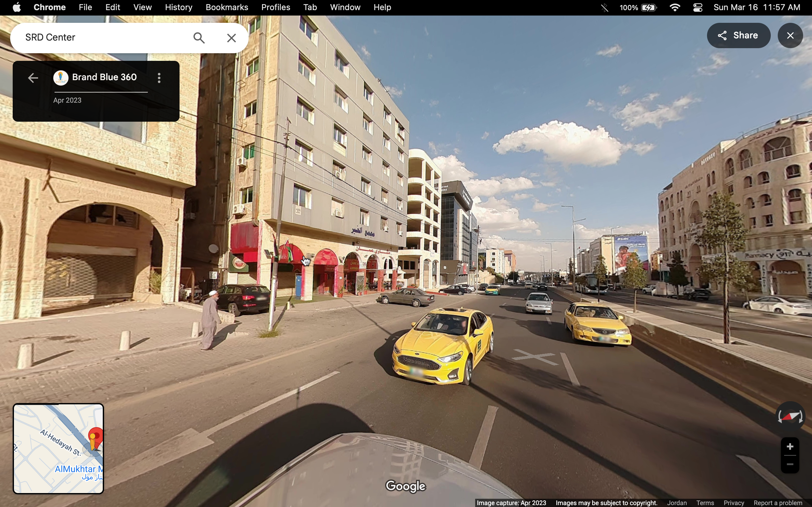812x507 pixels.
Task: Click the Brand Blue 360 profile avatar
Action: tap(61, 78)
